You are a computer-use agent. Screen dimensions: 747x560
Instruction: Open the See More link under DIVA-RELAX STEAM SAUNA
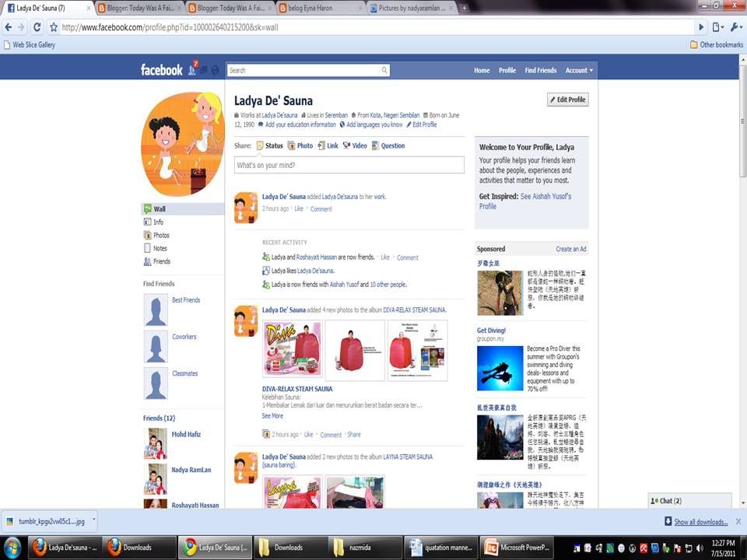tap(272, 415)
